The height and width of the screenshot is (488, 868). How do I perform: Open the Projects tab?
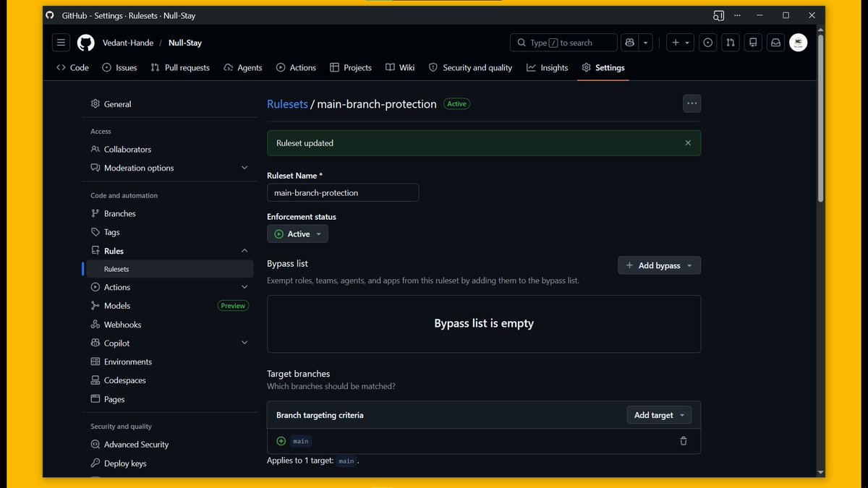[x=351, y=67]
